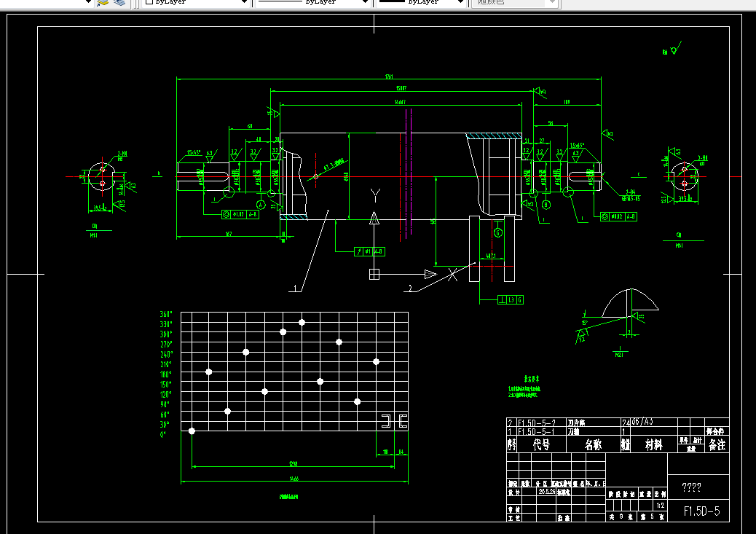Screen dimensions: 756x534
Task: Select parts list entry F1.5D-5-1
Action: click(536, 432)
